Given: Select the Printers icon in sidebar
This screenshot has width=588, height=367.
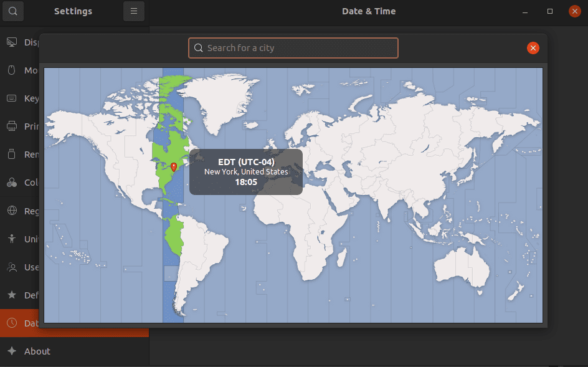Looking at the screenshot, I should [12, 126].
